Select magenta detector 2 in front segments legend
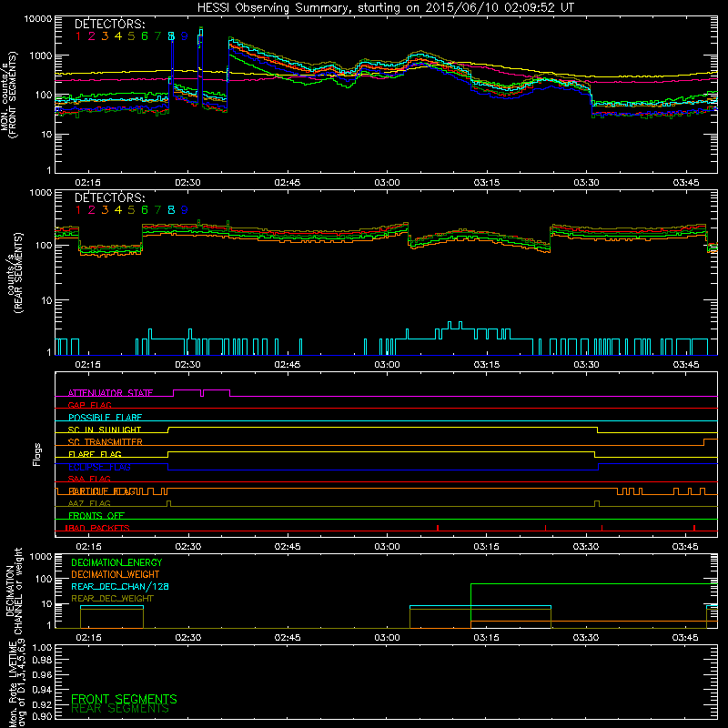Viewport: 728px width, 728px height. [x=92, y=36]
